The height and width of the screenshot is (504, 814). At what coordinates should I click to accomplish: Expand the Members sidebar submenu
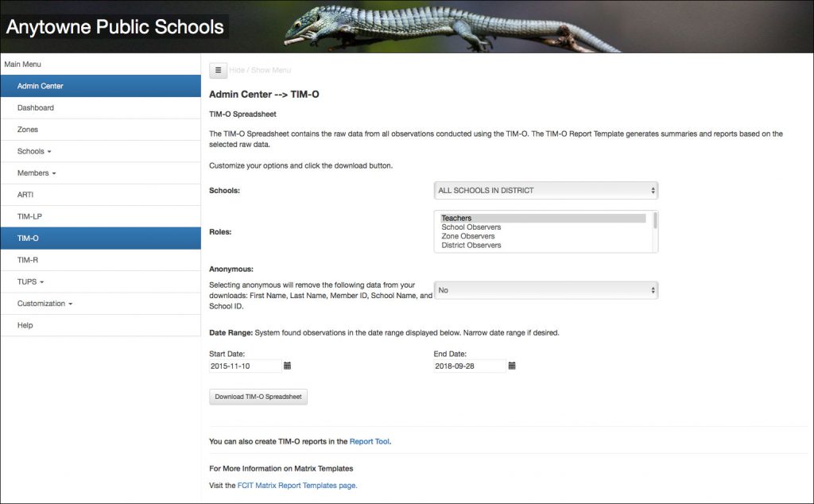tap(37, 173)
